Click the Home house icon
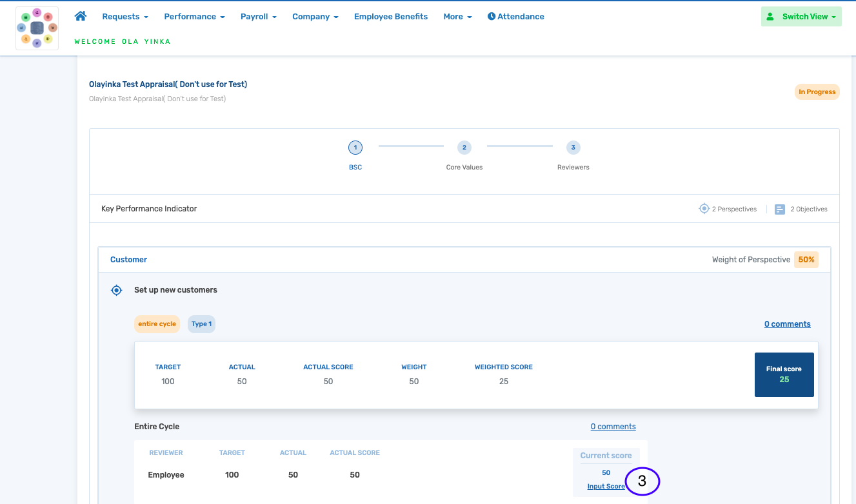 [81, 16]
